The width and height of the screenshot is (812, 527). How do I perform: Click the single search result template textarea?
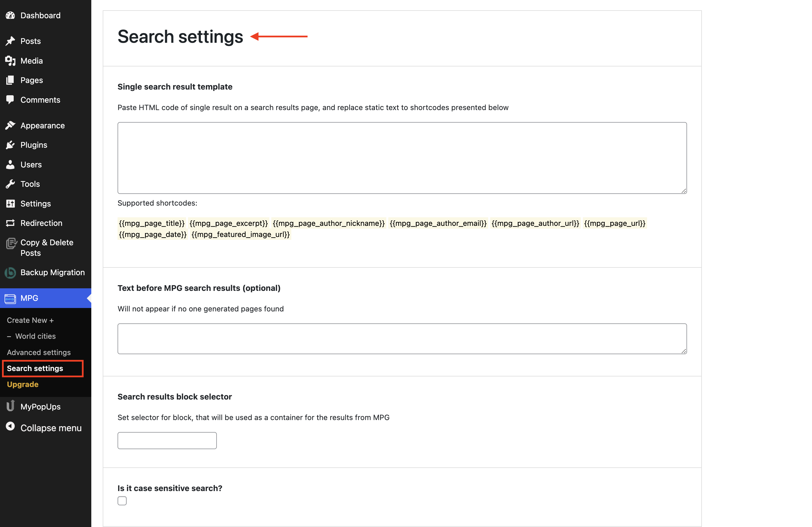click(402, 158)
